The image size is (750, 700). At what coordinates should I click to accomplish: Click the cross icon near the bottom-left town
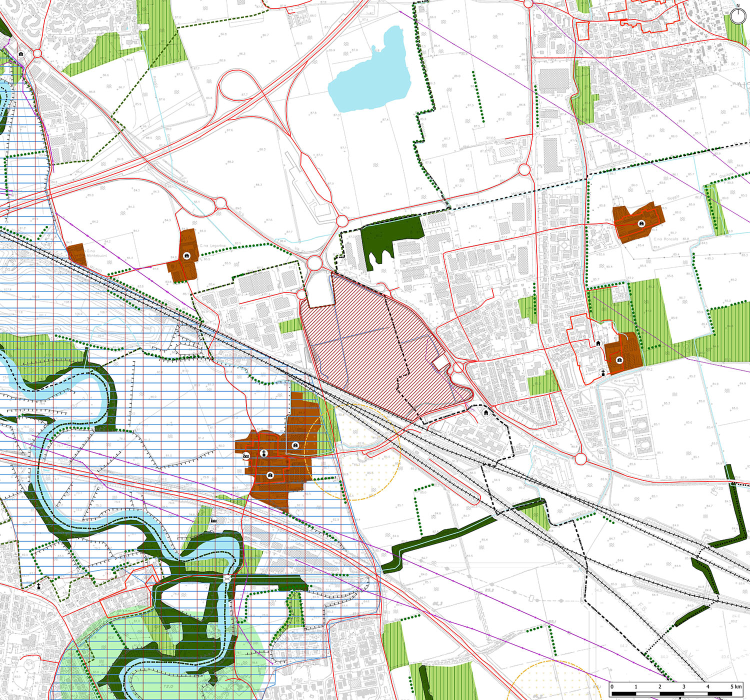coord(38,586)
